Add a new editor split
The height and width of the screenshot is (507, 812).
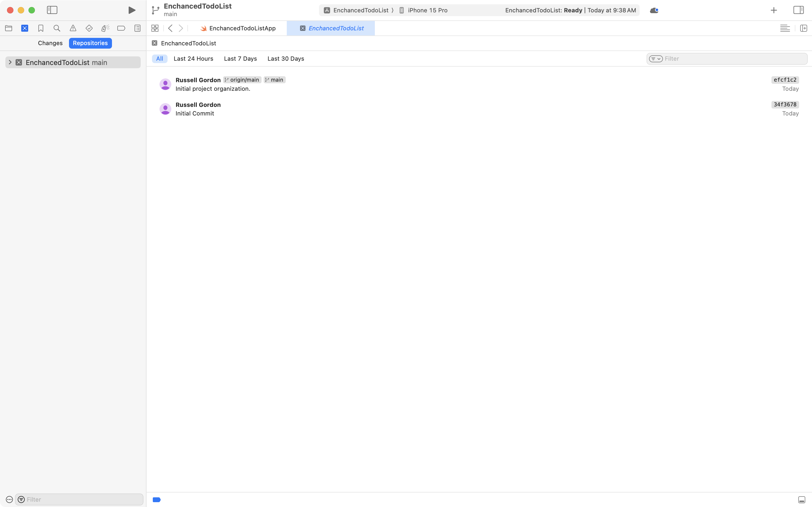pyautogui.click(x=804, y=28)
